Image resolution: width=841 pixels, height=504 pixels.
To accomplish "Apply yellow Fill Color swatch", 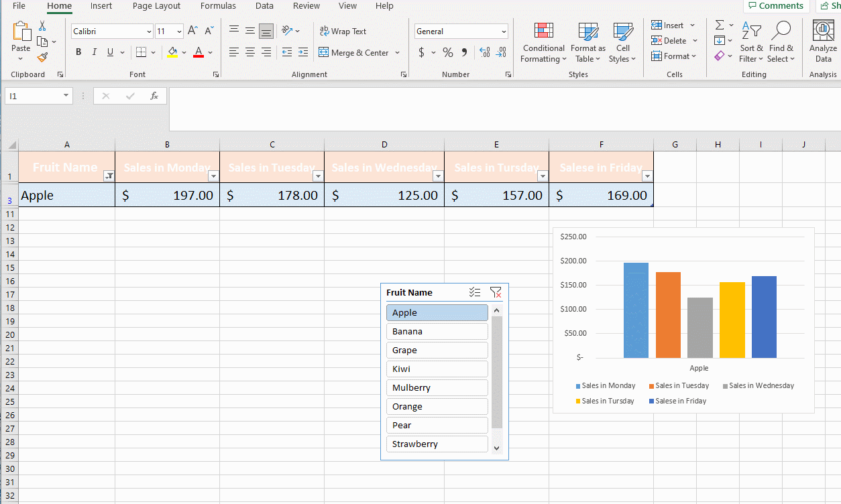I will 173,52.
